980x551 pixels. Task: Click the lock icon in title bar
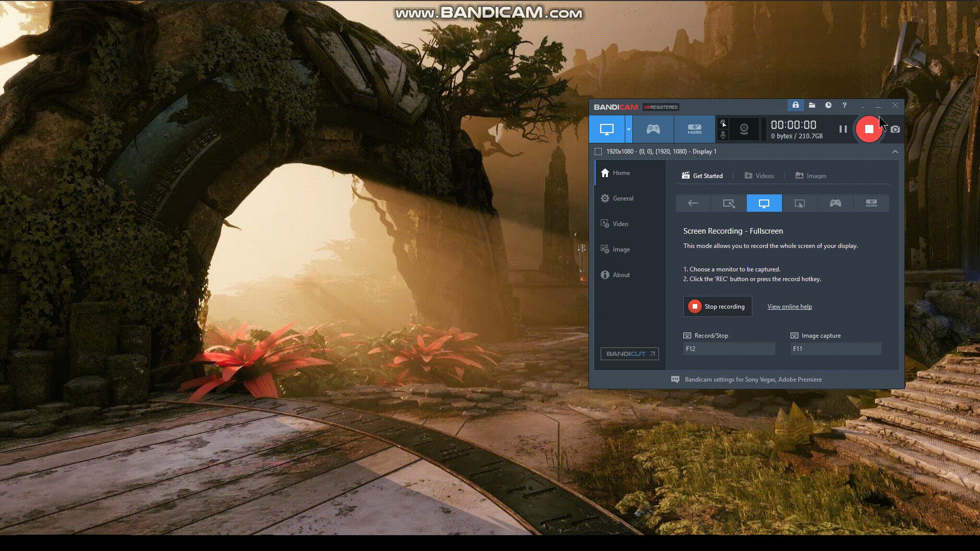795,106
